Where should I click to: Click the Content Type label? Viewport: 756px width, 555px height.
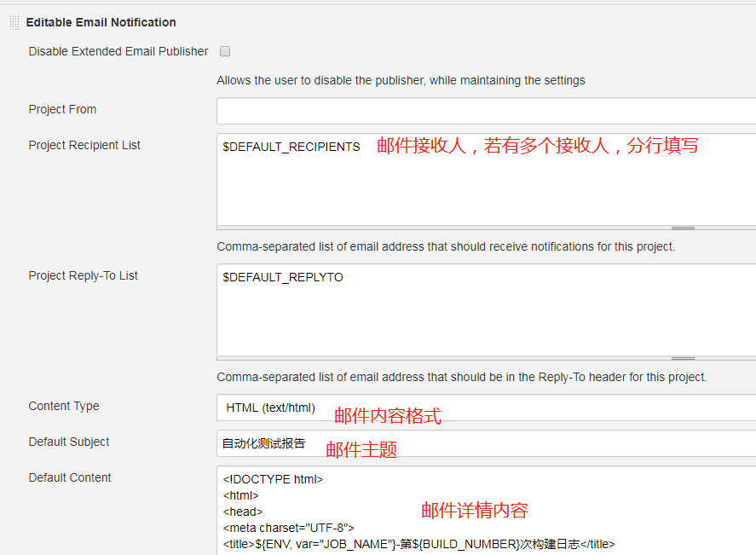click(64, 406)
